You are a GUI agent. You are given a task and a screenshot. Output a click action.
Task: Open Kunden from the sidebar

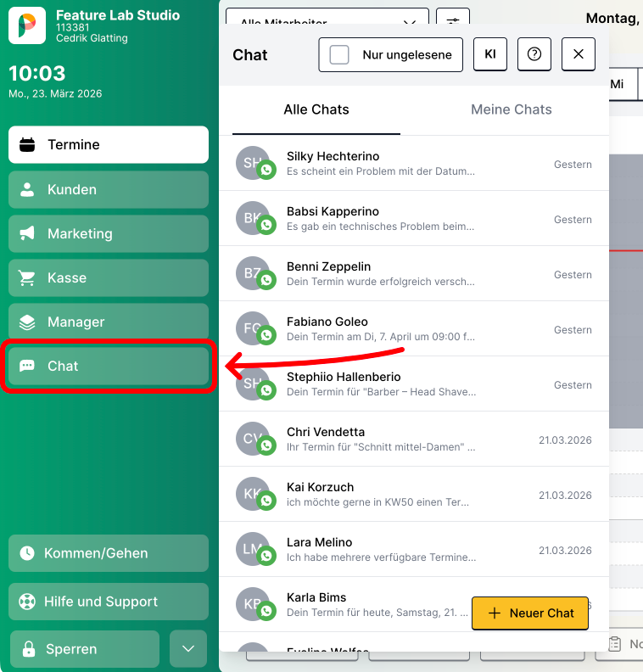[109, 189]
